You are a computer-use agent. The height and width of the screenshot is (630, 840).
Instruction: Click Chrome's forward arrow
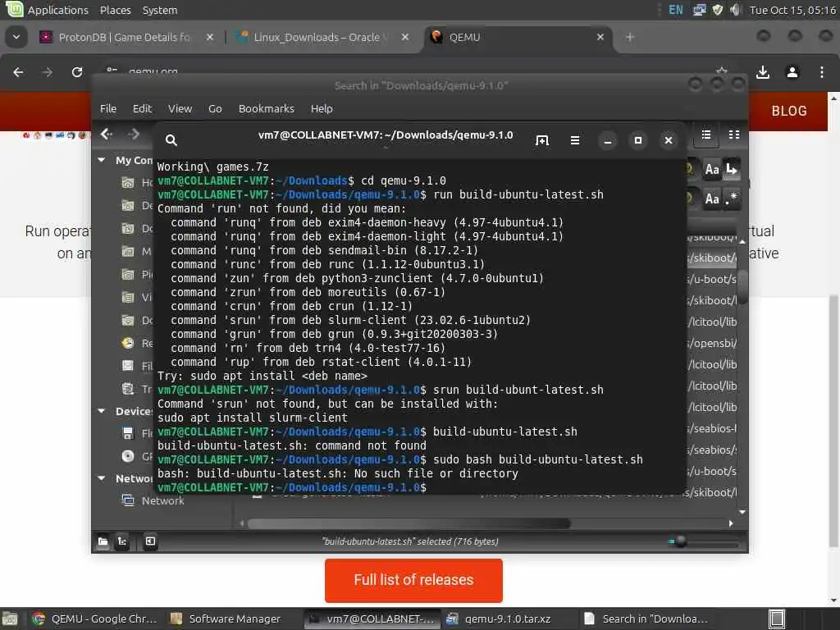[48, 72]
